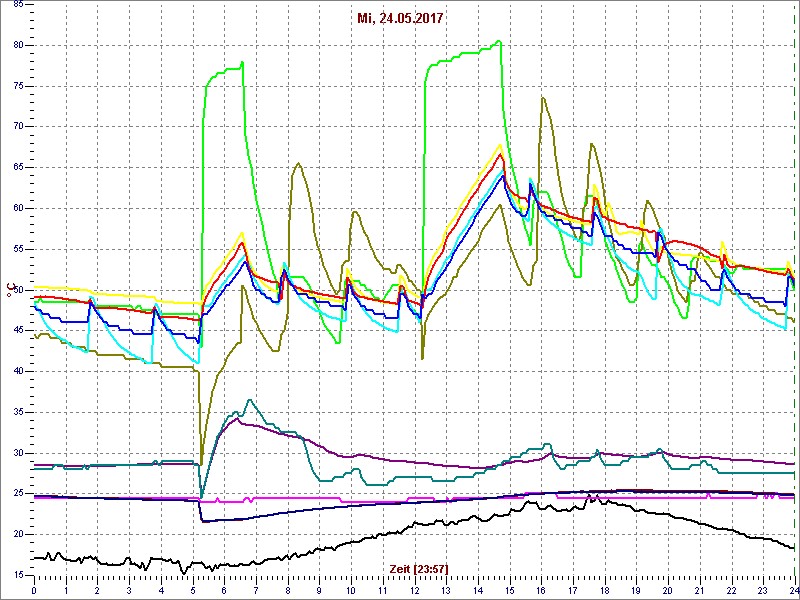
Task: Select the 45 value on the temperature axis
Action: coord(16,331)
